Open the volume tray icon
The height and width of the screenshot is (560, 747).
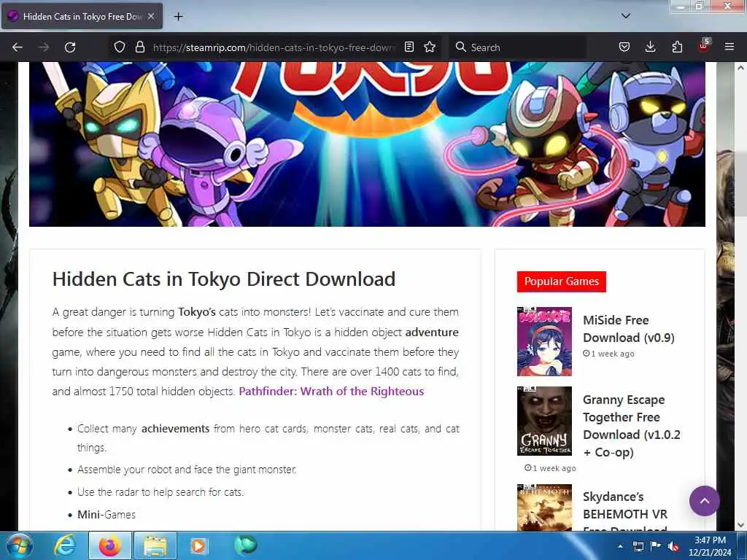[673, 546]
